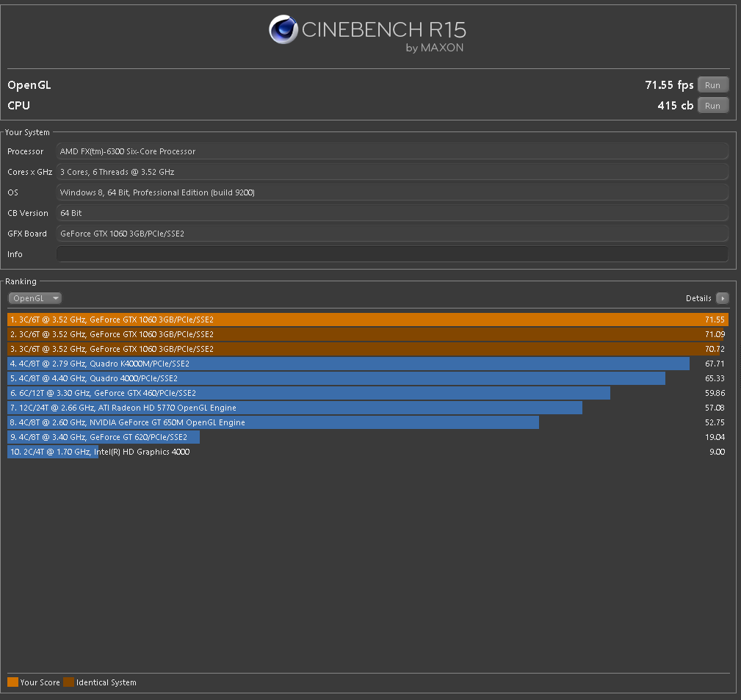Click the Cores x GHz field

point(391,172)
